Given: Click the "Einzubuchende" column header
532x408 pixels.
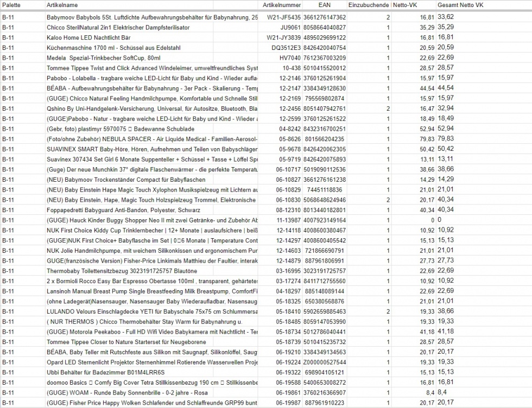Looking at the screenshot, I should click(369, 5).
